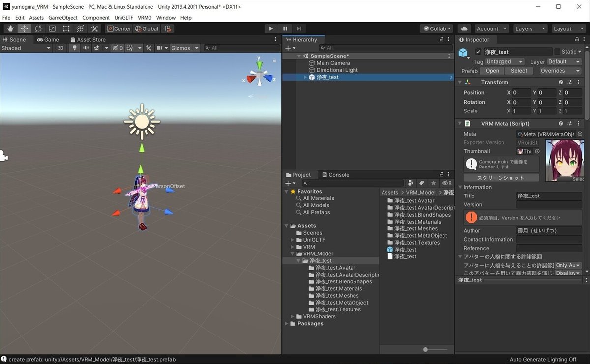This screenshot has width=590, height=364.
Task: Select the Scale tool
Action: coord(52,28)
